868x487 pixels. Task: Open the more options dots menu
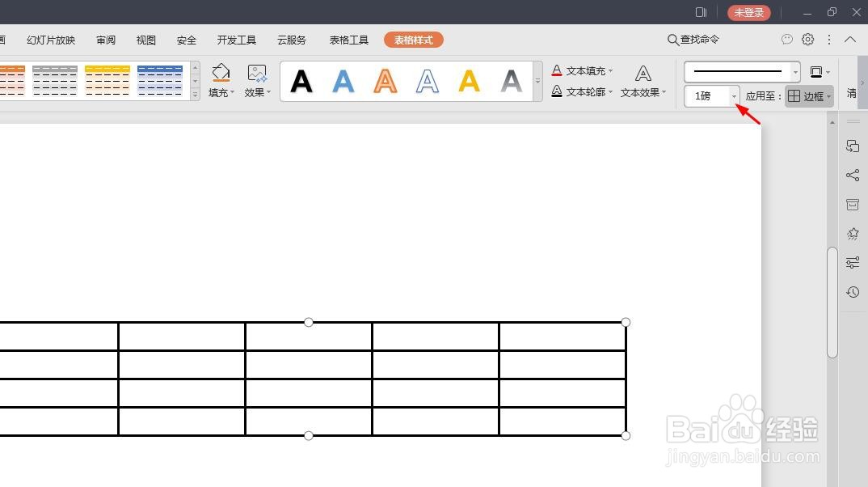click(828, 40)
